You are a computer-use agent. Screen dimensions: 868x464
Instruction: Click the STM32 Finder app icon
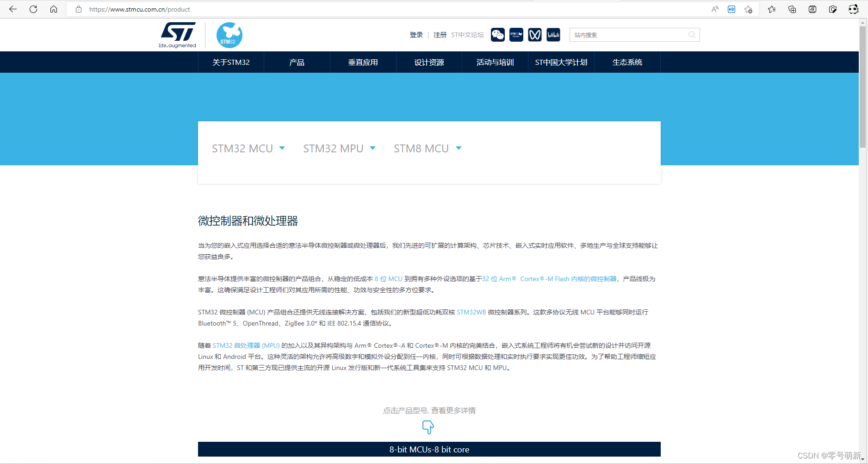(x=516, y=35)
